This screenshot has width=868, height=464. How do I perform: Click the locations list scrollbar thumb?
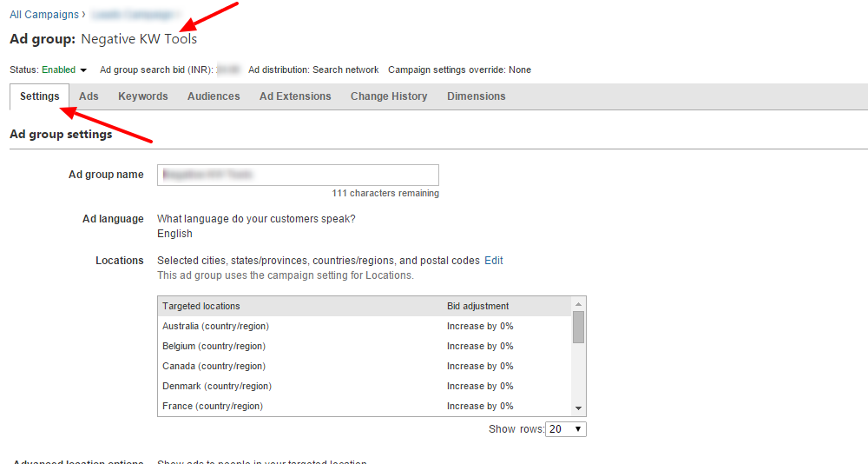(578, 327)
